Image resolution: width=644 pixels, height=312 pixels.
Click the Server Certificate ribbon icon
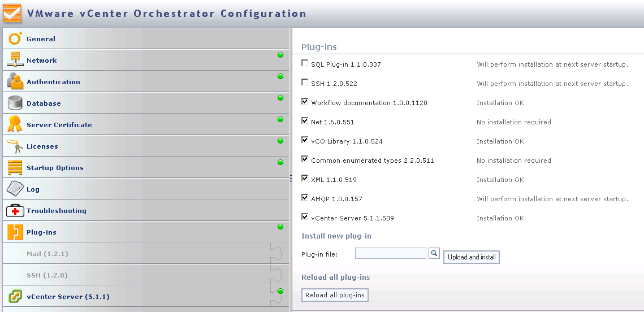15,124
